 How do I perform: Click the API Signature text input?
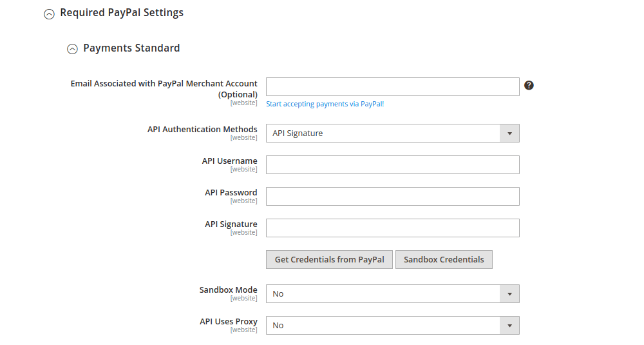[392, 228]
